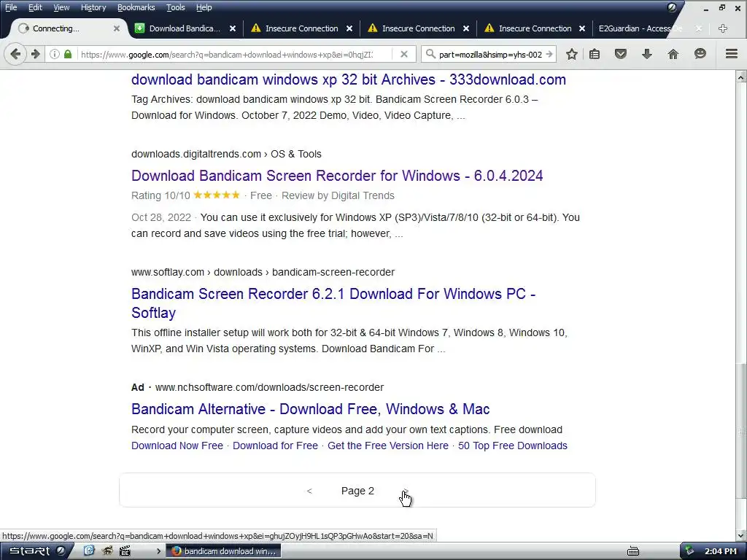Click 50 Top Free Downloads sitelink
This screenshot has width=747, height=560.
[513, 446]
